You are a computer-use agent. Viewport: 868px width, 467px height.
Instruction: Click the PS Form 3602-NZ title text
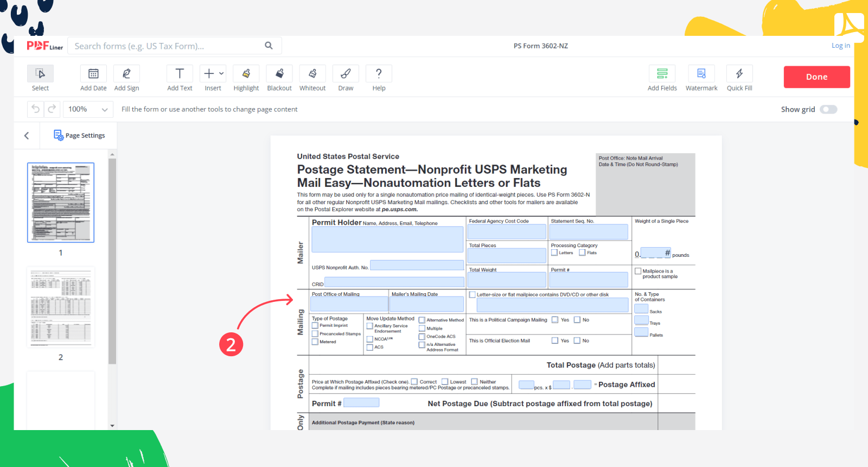[541, 46]
